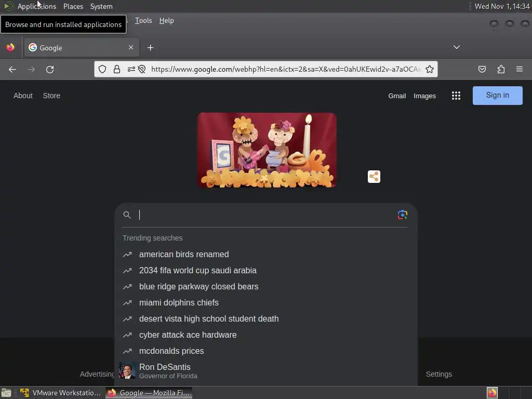Focus the Google search text field
This screenshot has width=532, height=399.
[267, 215]
